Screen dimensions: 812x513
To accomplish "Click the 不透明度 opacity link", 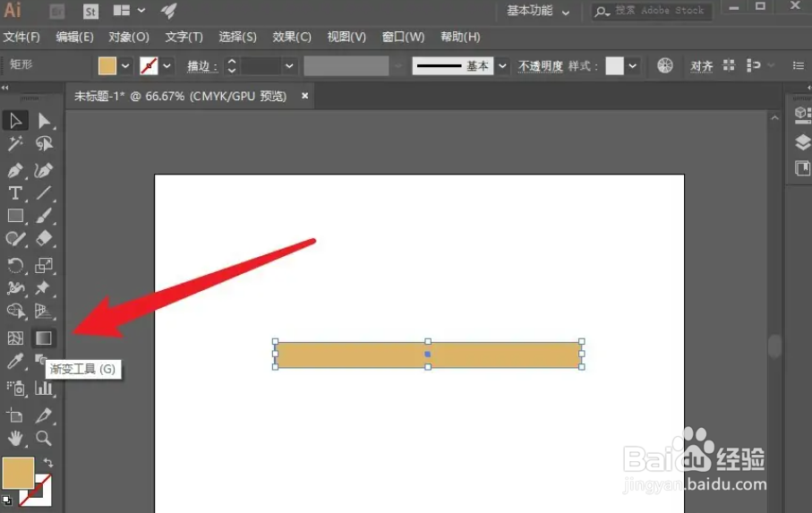I will [540, 66].
